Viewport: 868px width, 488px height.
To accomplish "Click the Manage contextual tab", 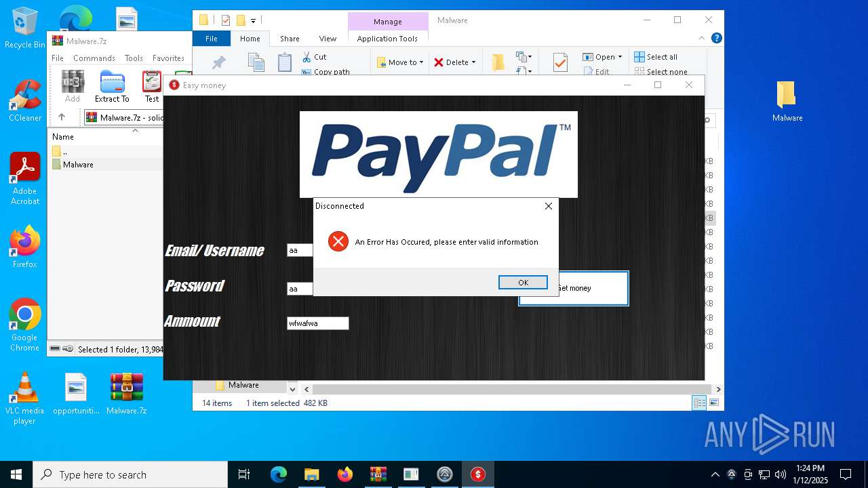I will (388, 22).
